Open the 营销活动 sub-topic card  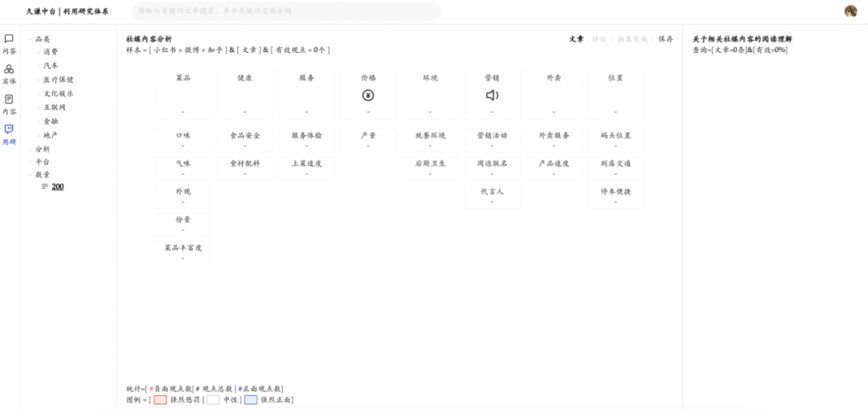492,140
